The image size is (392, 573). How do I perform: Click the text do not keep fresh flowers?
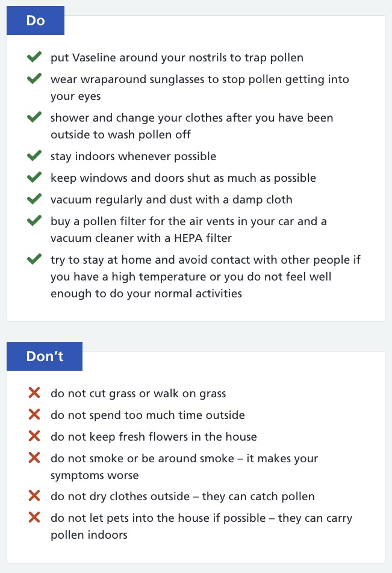(154, 437)
